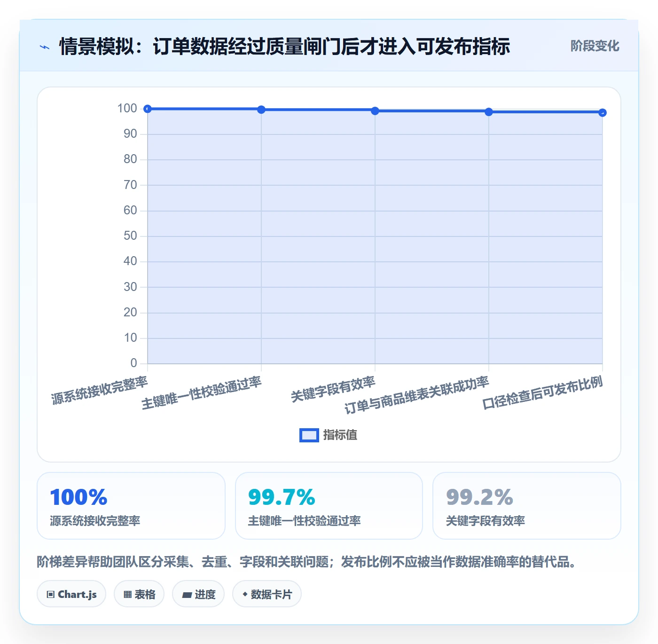
Task: Toggle the 指标值 legend color box
Action: point(309,435)
